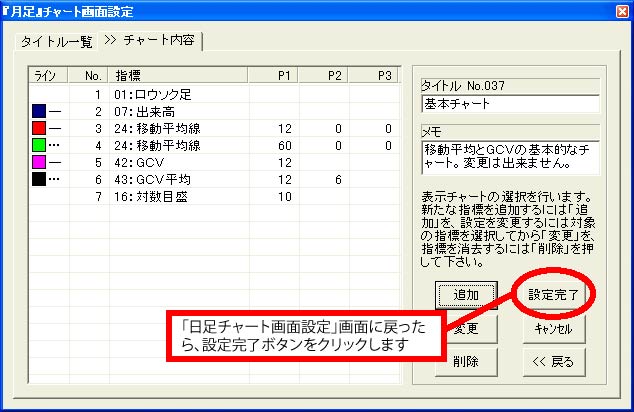Click P1 value 12 in the 42:GCV row
The height and width of the screenshot is (412, 634).
(x=285, y=163)
